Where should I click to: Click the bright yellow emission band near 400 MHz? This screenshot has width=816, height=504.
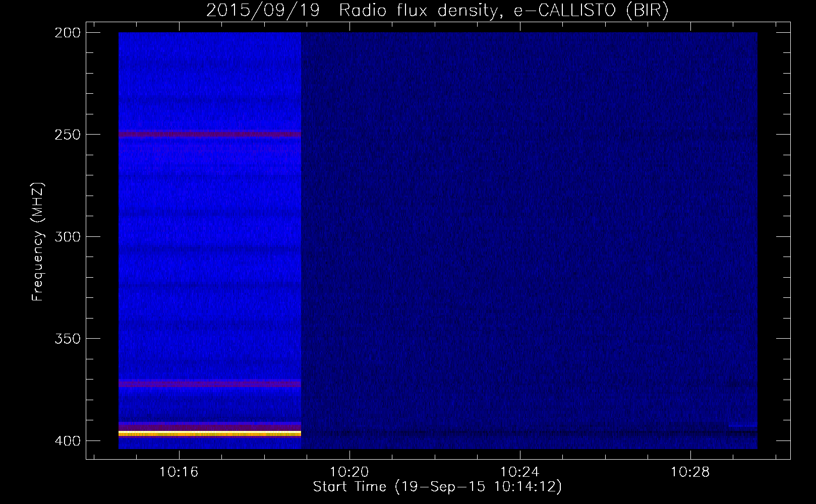[x=210, y=433]
